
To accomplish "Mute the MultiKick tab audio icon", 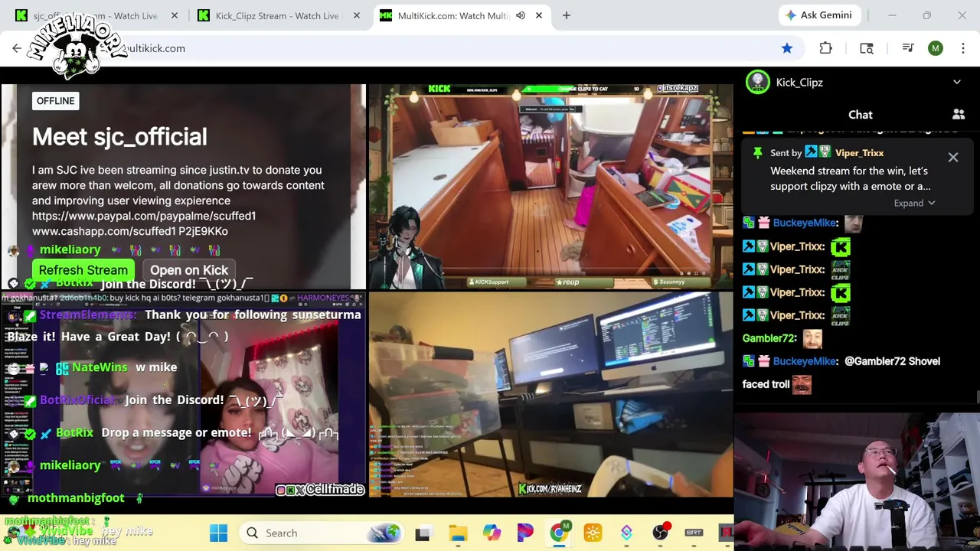I will [x=521, y=15].
